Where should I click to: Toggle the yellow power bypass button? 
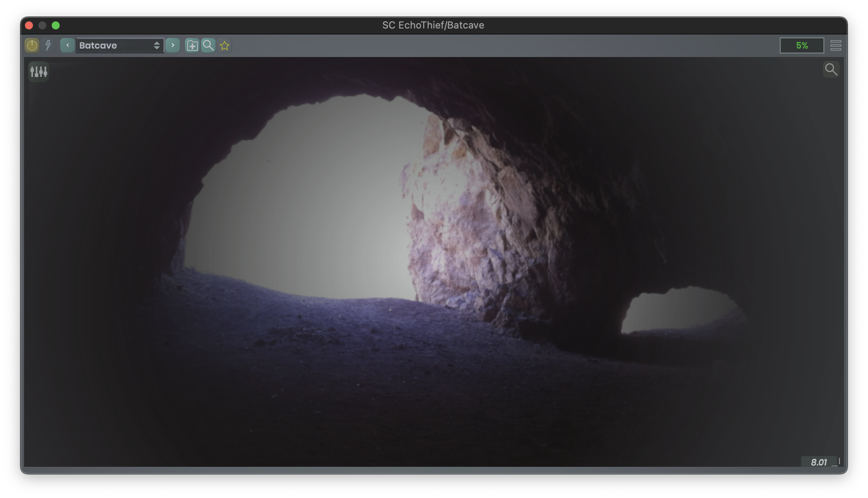pos(32,45)
